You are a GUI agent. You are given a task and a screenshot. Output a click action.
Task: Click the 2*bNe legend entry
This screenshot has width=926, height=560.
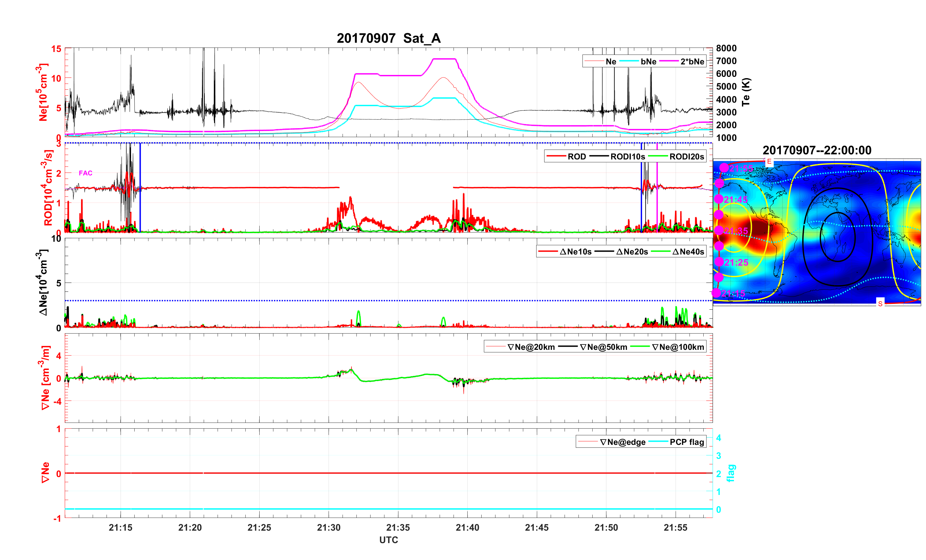692,62
